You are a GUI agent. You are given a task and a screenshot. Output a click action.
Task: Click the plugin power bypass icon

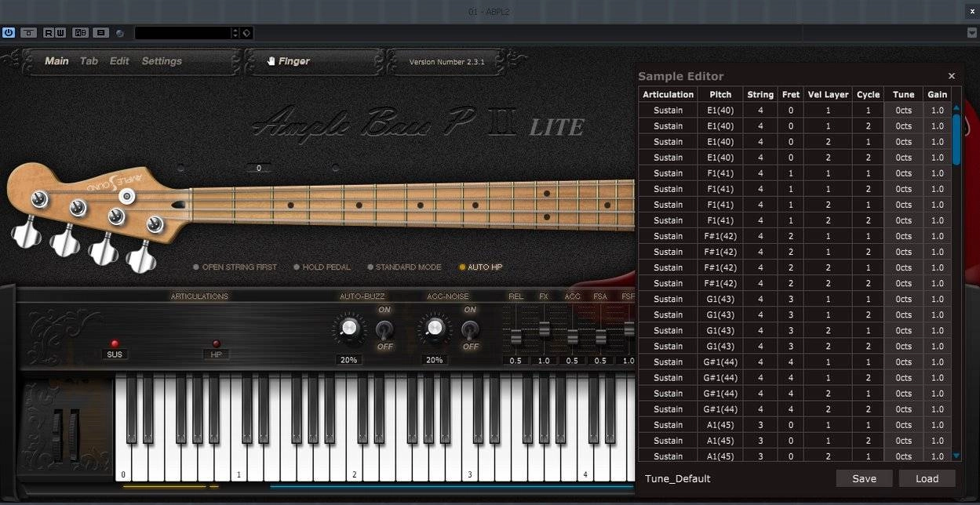coord(9,33)
